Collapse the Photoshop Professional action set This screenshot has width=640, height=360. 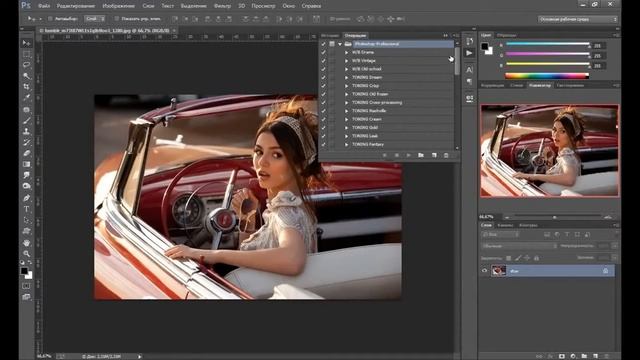(x=340, y=44)
